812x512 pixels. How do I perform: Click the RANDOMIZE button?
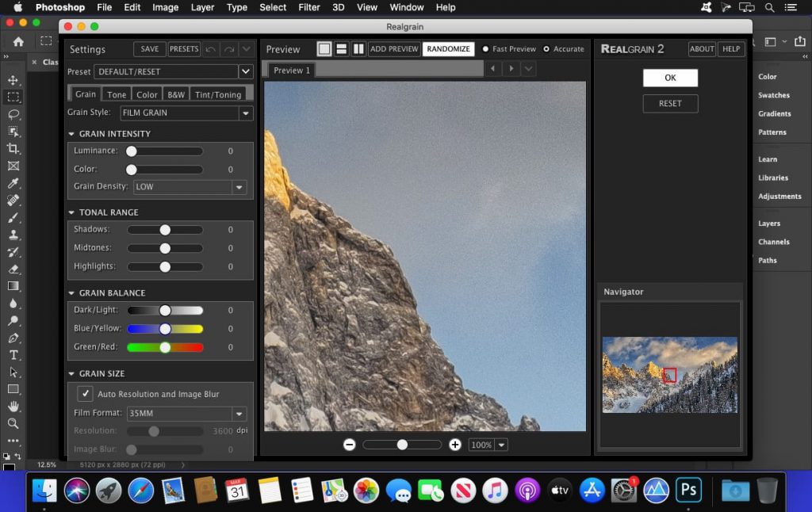(x=448, y=48)
